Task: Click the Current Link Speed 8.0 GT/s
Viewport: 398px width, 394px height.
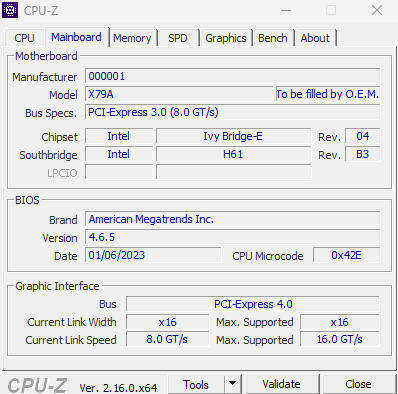Action: [x=167, y=340]
